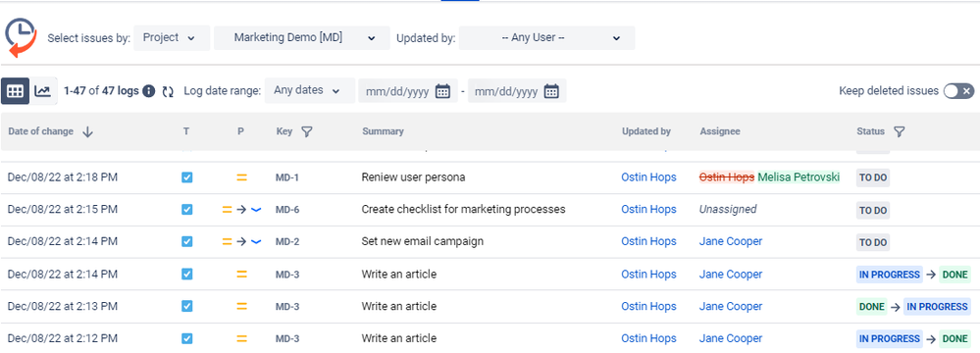Click task type checkbox in 2:13 PM MD-3 row
This screenshot has width=980, height=353.
pyautogui.click(x=186, y=306)
